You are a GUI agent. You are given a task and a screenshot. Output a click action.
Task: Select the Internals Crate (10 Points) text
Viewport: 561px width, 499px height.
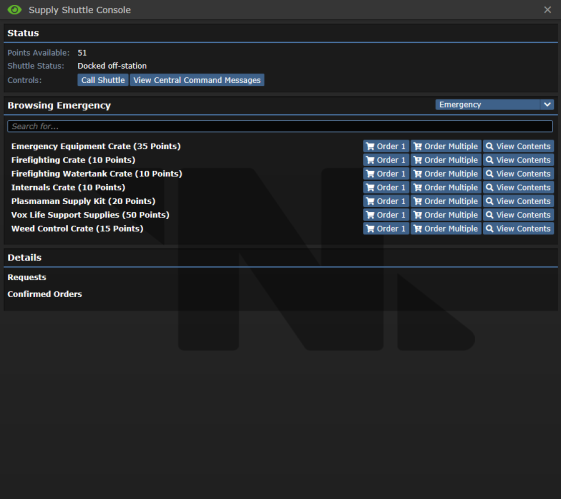68,187
